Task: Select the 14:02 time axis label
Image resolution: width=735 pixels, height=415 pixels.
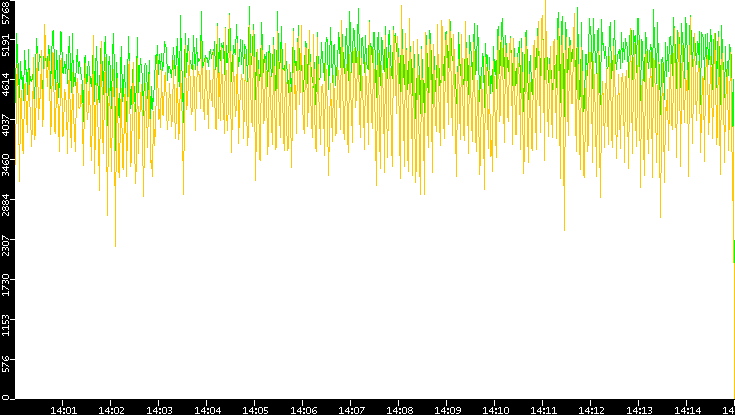Action: pyautogui.click(x=112, y=411)
